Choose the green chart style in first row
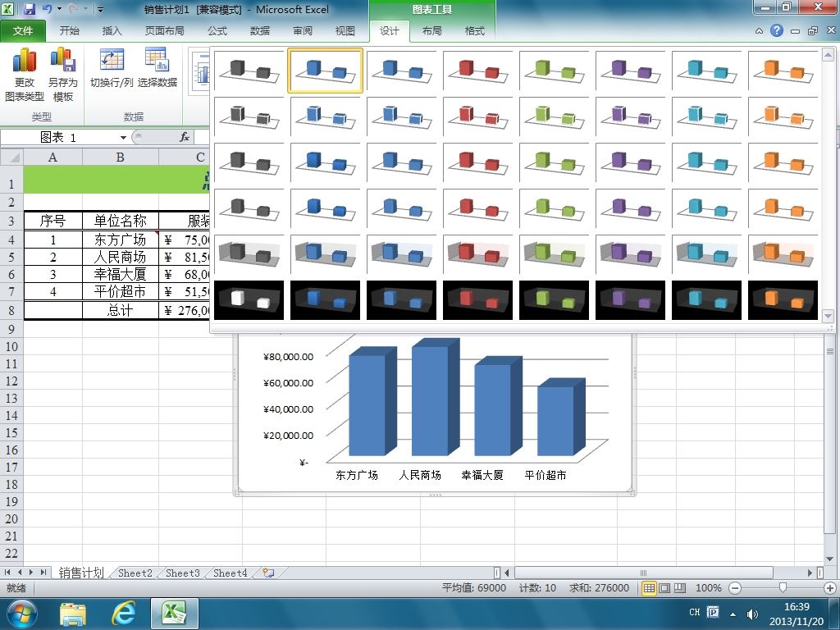Image resolution: width=840 pixels, height=630 pixels. (x=555, y=71)
